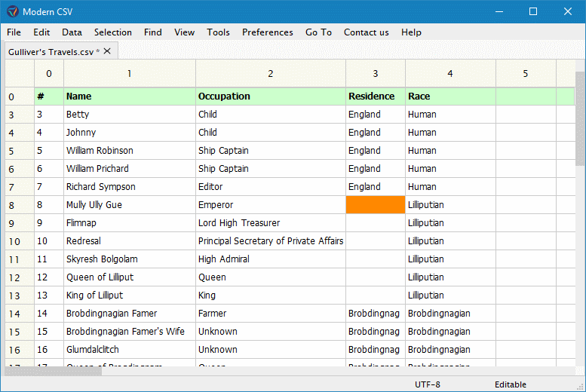The height and width of the screenshot is (392, 586).
Task: Select the Flimnap cell
Action: point(129,223)
